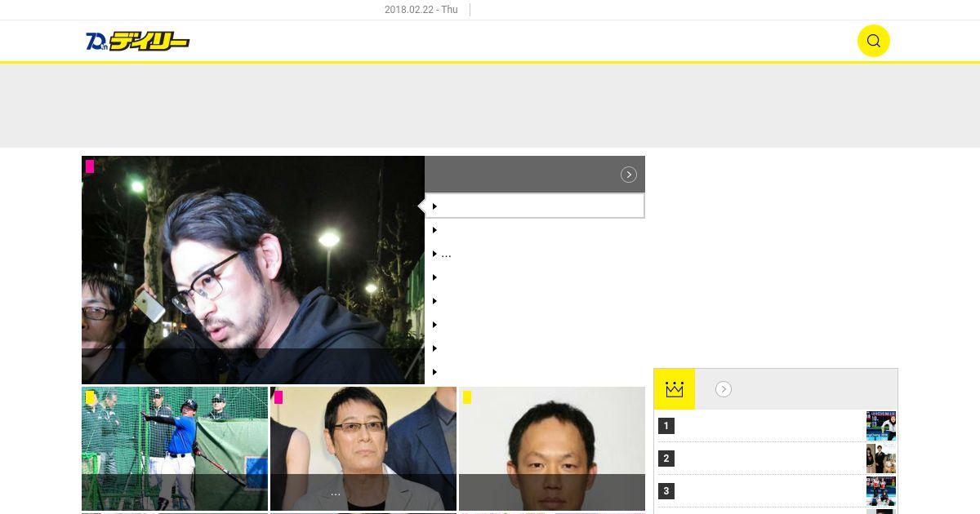Click the thumbnail beside ranking number 2

pyautogui.click(x=881, y=459)
